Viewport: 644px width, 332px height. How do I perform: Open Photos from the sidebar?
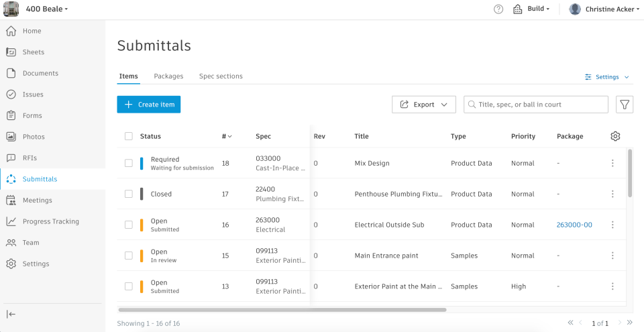coord(34,137)
